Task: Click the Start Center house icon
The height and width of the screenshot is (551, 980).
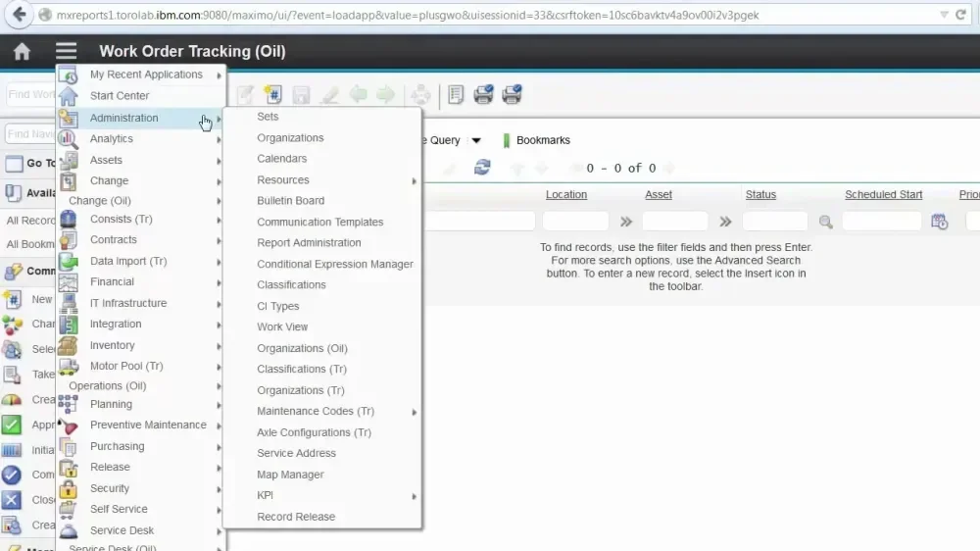Action: (69, 96)
